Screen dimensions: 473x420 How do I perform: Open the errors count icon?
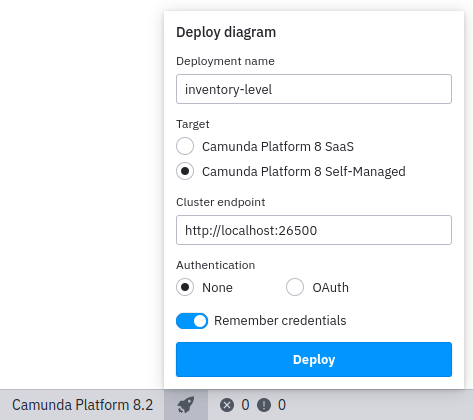pos(227,405)
